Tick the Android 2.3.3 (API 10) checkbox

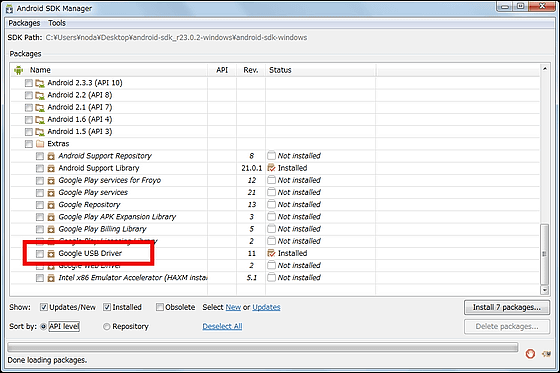[x=29, y=83]
